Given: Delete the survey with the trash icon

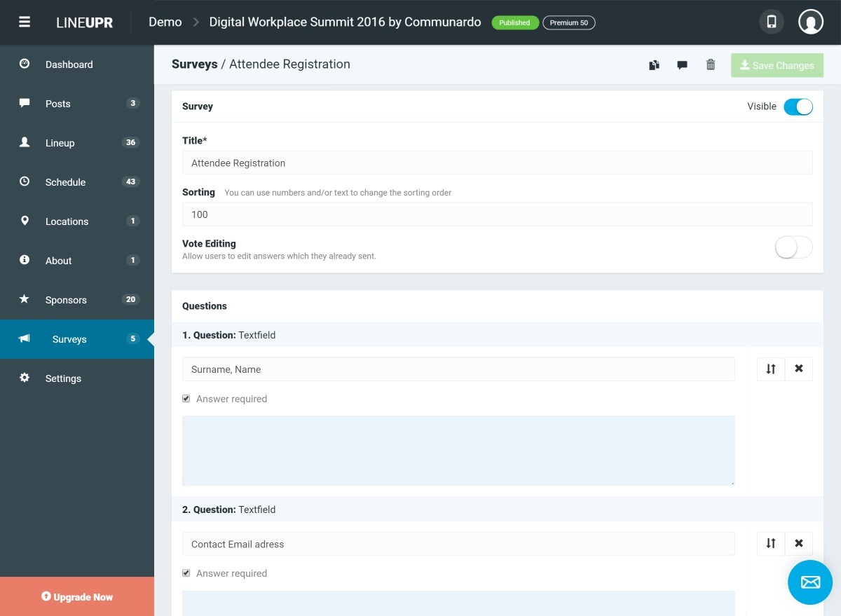Looking at the screenshot, I should 710,64.
